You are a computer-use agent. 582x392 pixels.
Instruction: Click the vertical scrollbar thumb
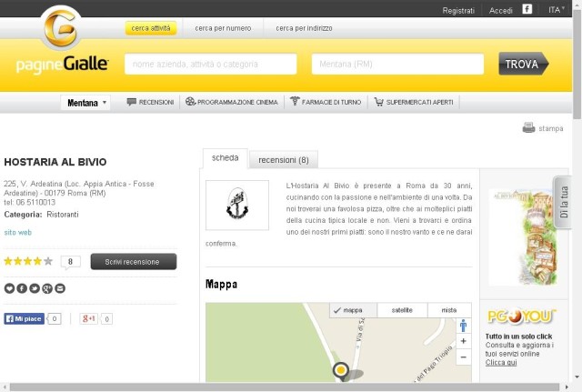(x=577, y=65)
